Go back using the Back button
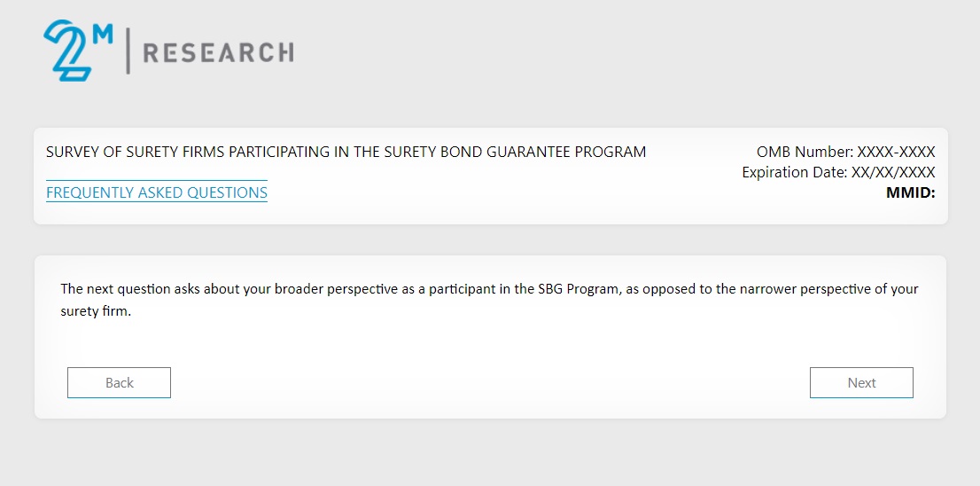This screenshot has width=980, height=486. (119, 383)
